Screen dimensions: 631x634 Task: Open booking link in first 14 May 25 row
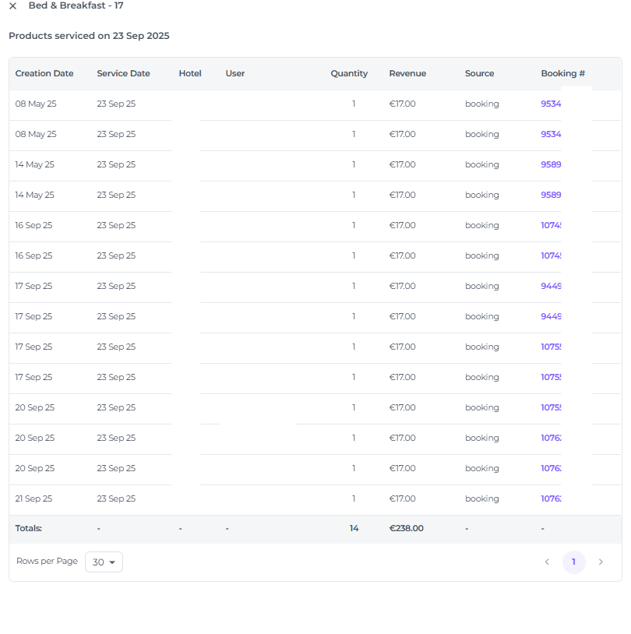(551, 165)
